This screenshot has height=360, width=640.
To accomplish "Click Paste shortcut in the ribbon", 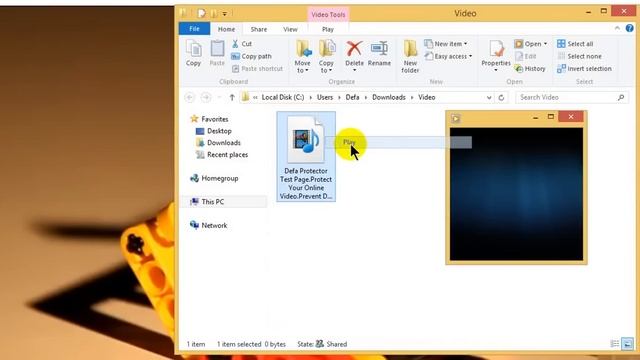I will [257, 69].
